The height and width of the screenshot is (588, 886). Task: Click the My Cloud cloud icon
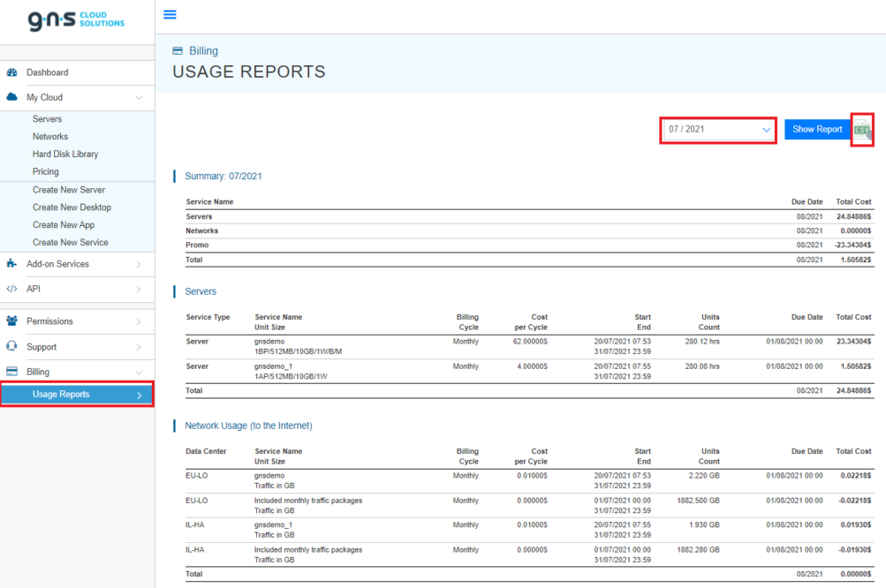[x=11, y=98]
